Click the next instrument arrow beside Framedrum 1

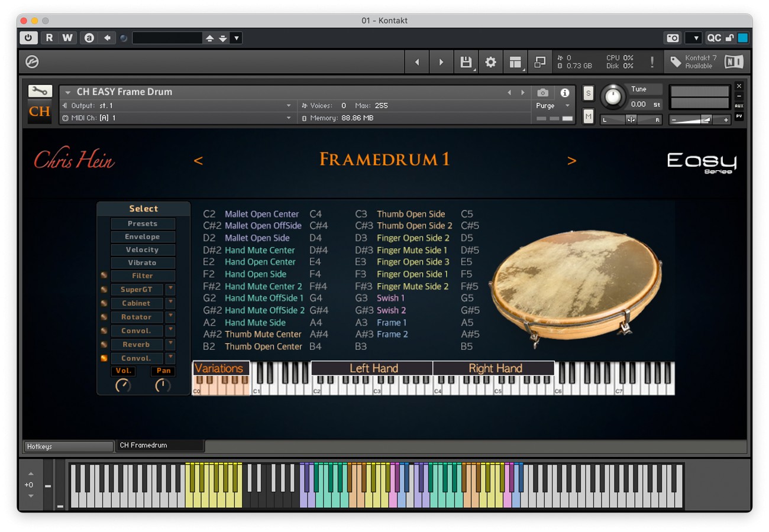pyautogui.click(x=572, y=160)
